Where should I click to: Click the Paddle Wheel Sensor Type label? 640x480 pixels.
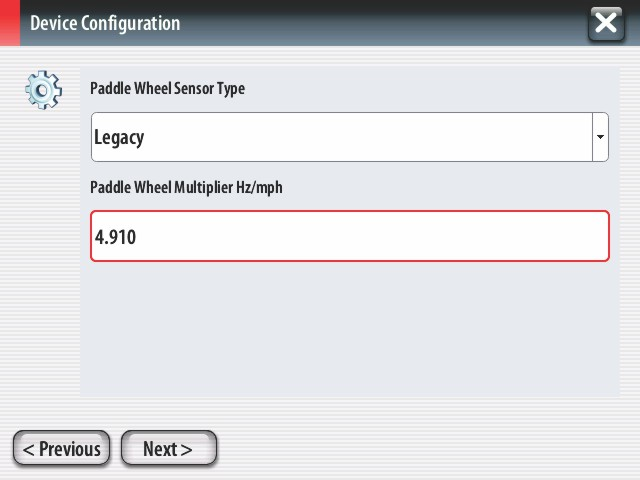(167, 89)
